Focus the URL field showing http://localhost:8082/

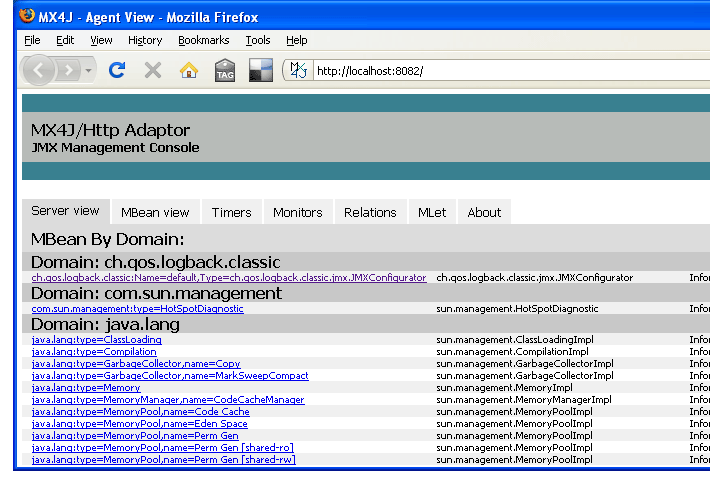(x=512, y=71)
